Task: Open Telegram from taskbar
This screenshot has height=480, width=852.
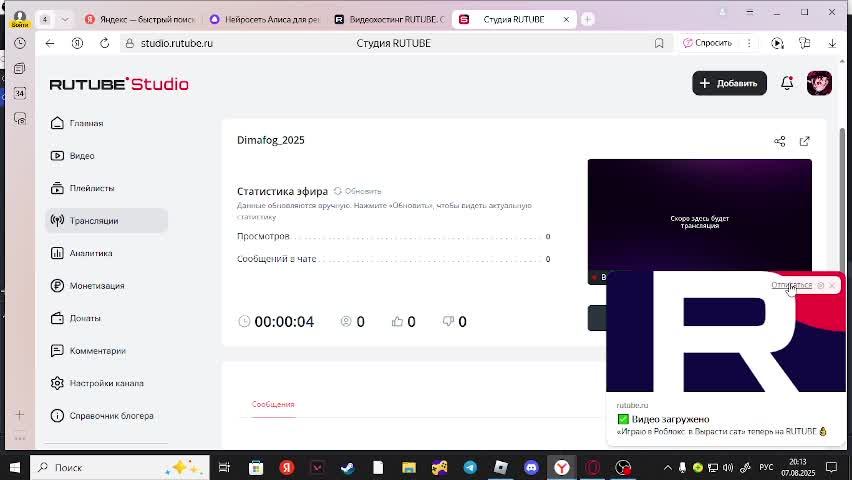Action: [x=470, y=467]
